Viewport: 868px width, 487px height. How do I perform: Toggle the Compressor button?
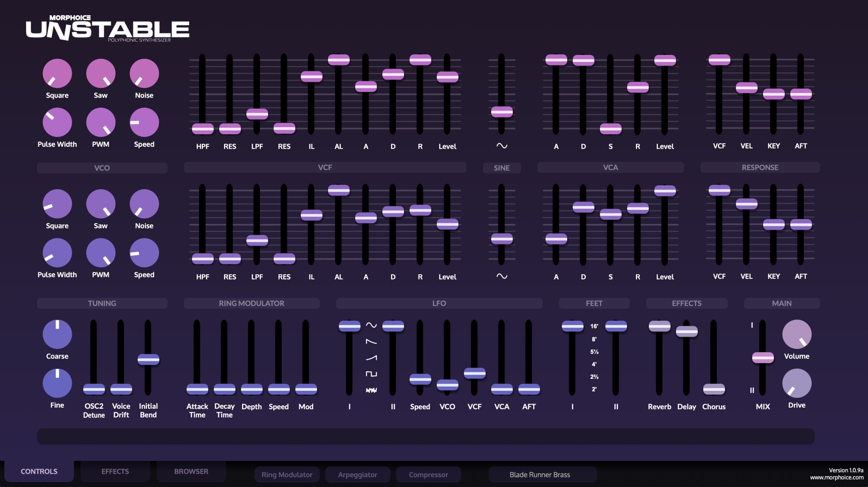coord(428,474)
